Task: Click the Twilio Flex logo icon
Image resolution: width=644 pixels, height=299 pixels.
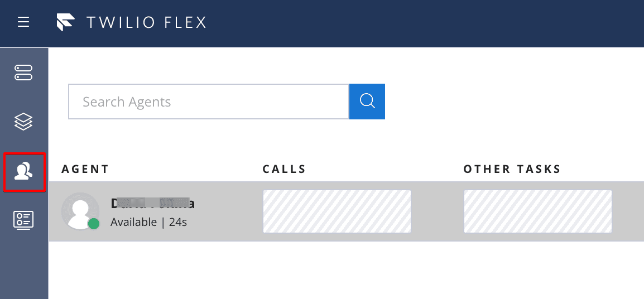Action: [x=66, y=22]
